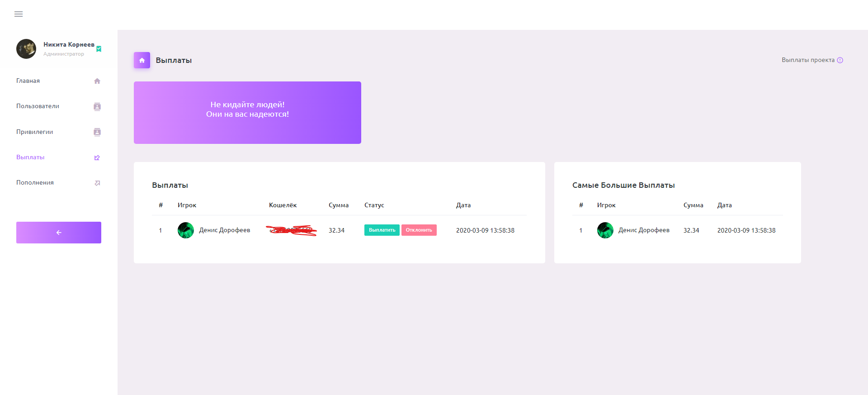
Task: Click the info icon near Выплаты проекта
Action: click(x=840, y=60)
